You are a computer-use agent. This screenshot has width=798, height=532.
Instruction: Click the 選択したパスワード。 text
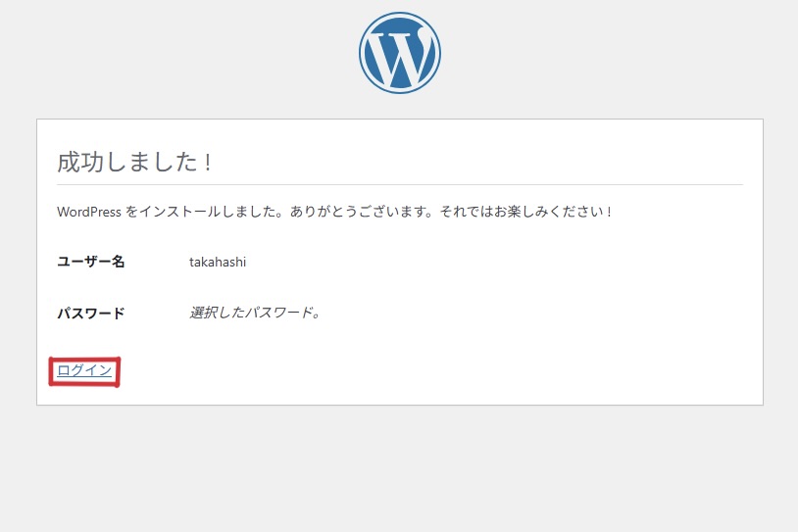(x=256, y=313)
